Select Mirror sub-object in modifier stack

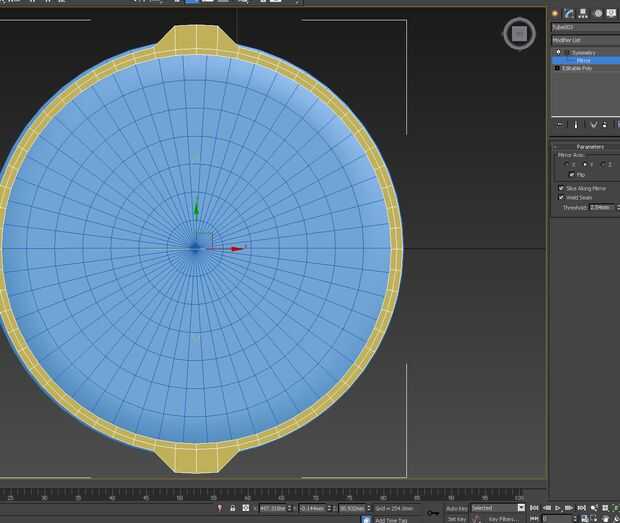583,60
